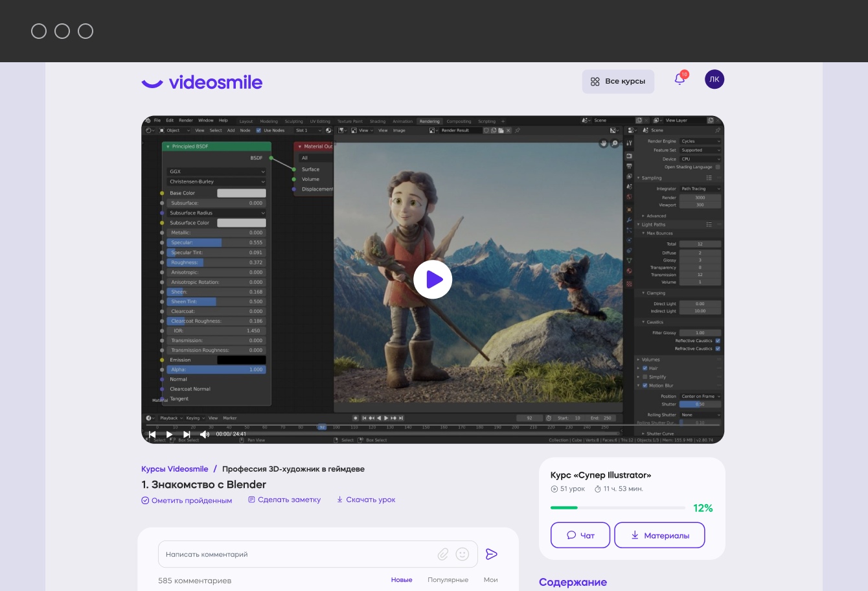Click the Base Color swatch

[242, 193]
